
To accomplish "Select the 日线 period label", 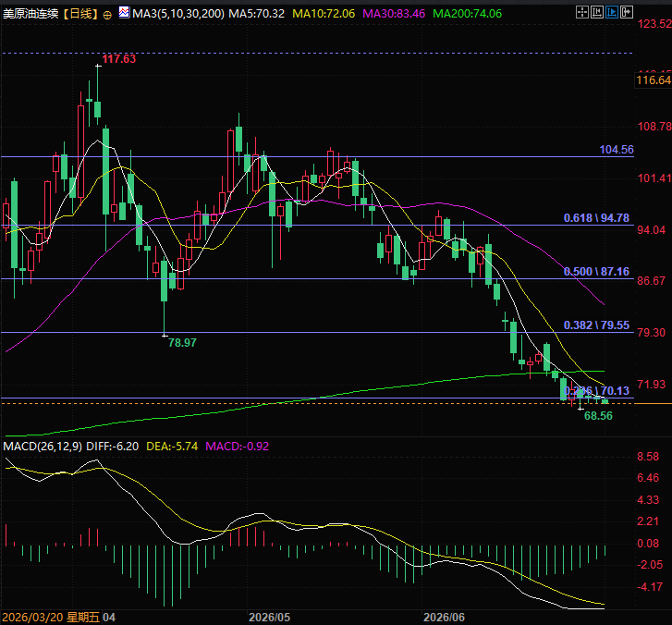I will point(81,14).
